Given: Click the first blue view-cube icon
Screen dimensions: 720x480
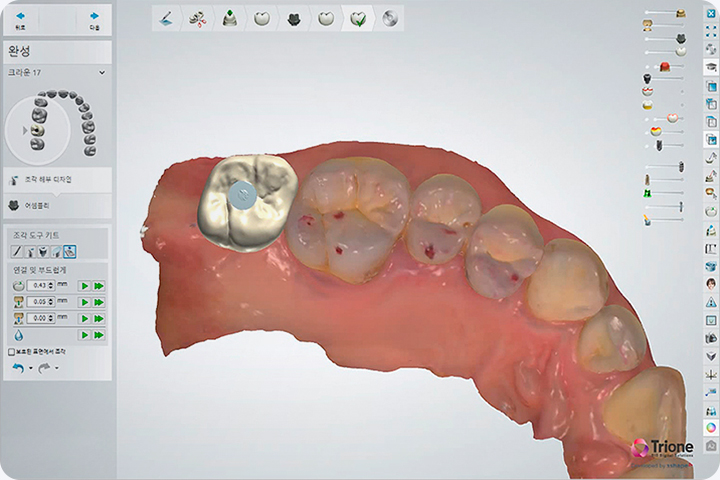Looking at the screenshot, I should pyautogui.click(x=711, y=86).
